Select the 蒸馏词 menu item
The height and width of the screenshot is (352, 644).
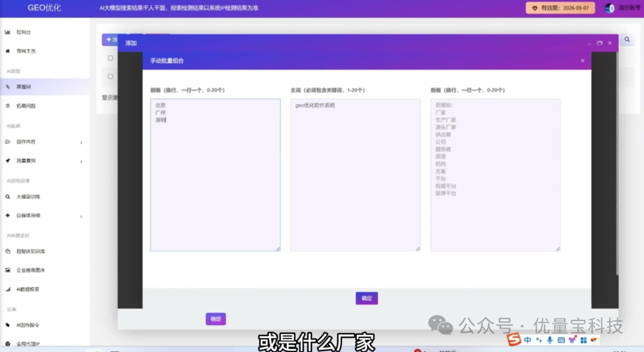pos(24,87)
